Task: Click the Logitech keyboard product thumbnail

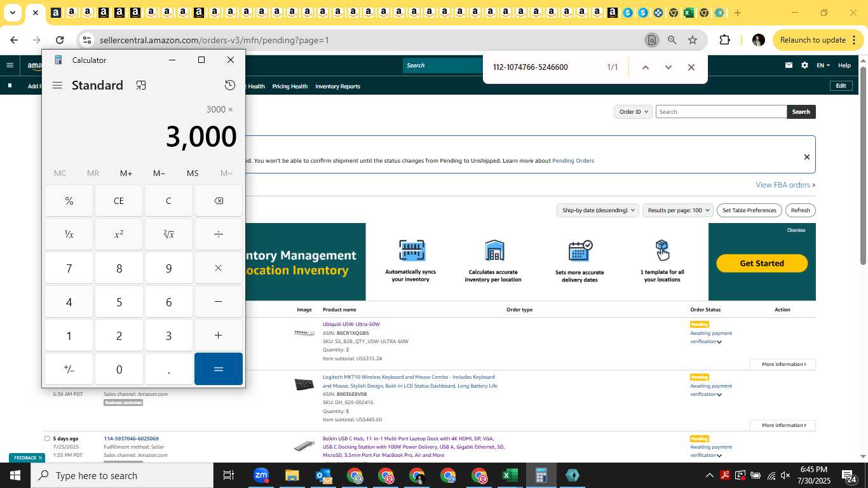Action: 304,384
